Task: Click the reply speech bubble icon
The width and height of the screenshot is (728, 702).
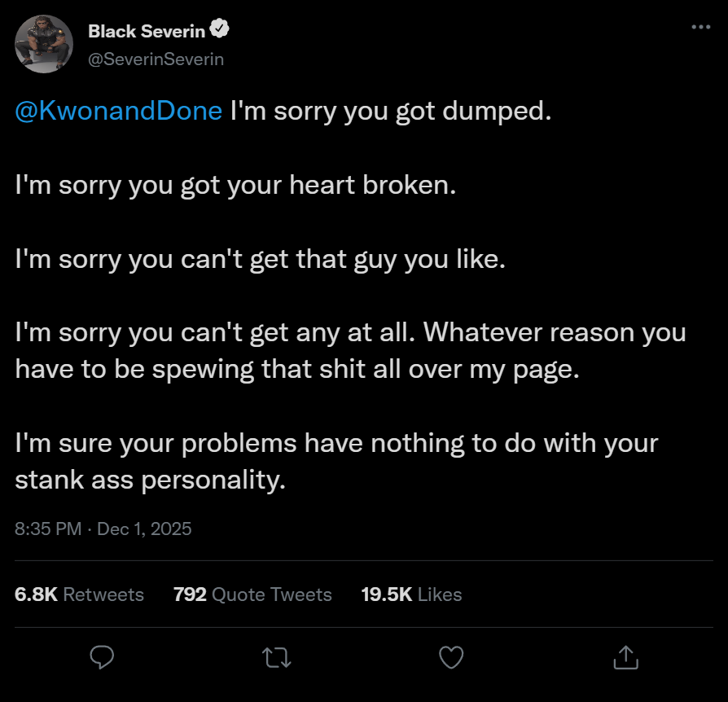Action: [x=101, y=656]
